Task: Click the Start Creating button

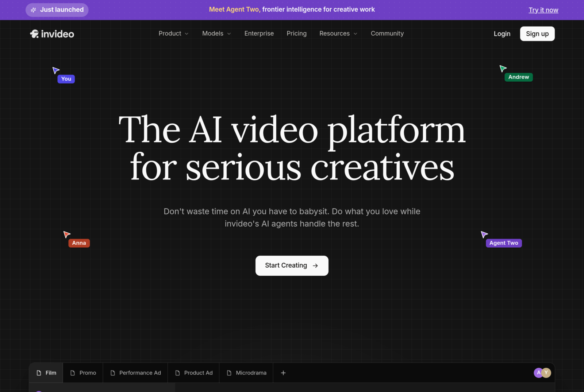Action: tap(292, 266)
